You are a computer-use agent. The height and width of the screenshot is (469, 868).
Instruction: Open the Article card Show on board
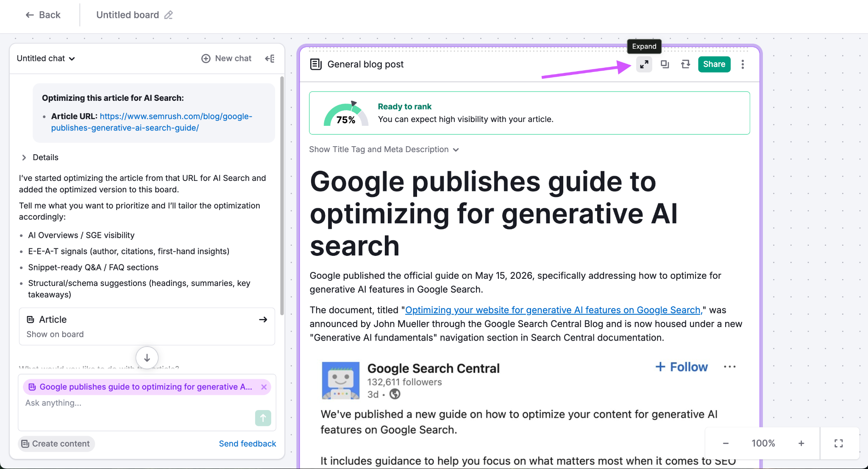(147, 326)
